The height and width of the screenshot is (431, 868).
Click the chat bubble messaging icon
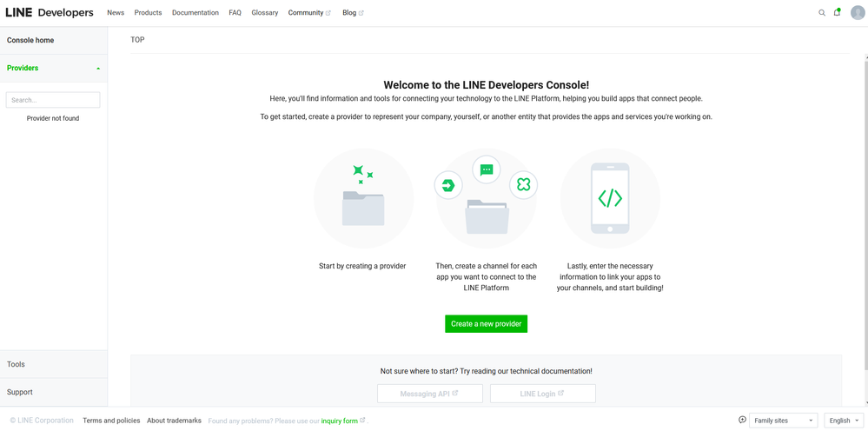point(487,169)
